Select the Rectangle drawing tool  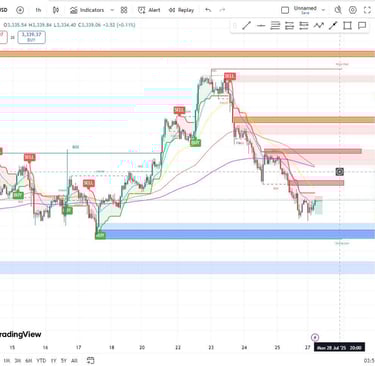[x=347, y=26]
